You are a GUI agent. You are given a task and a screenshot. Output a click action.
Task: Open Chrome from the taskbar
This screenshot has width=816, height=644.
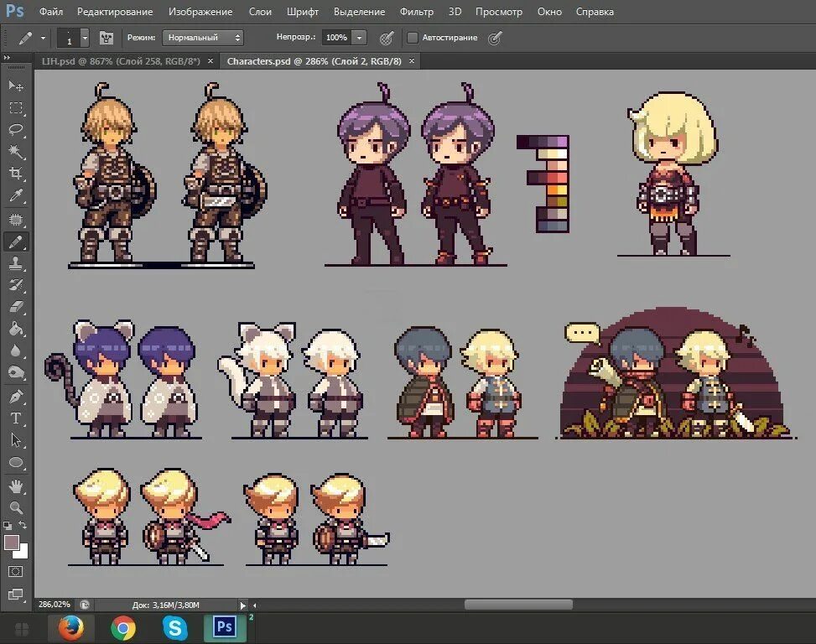122,628
